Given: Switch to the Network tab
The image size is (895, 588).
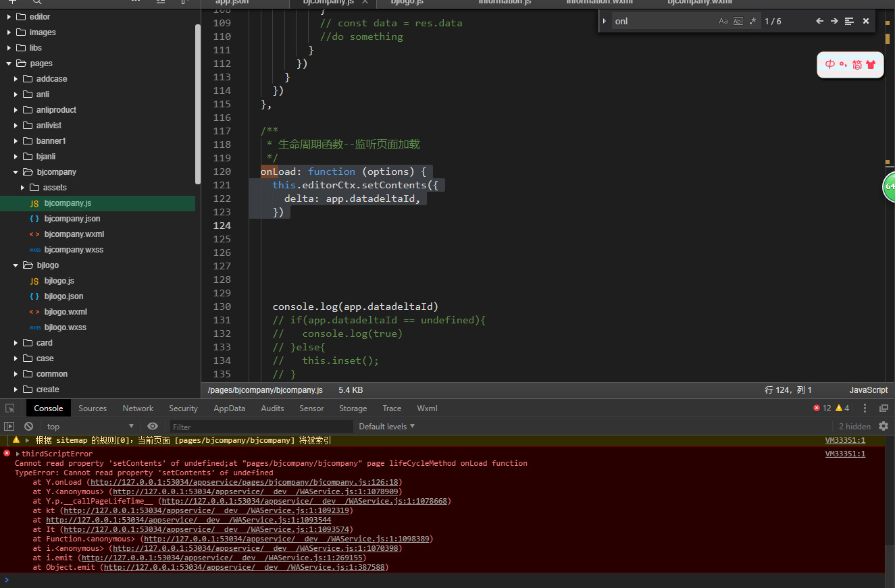Looking at the screenshot, I should tap(138, 408).
